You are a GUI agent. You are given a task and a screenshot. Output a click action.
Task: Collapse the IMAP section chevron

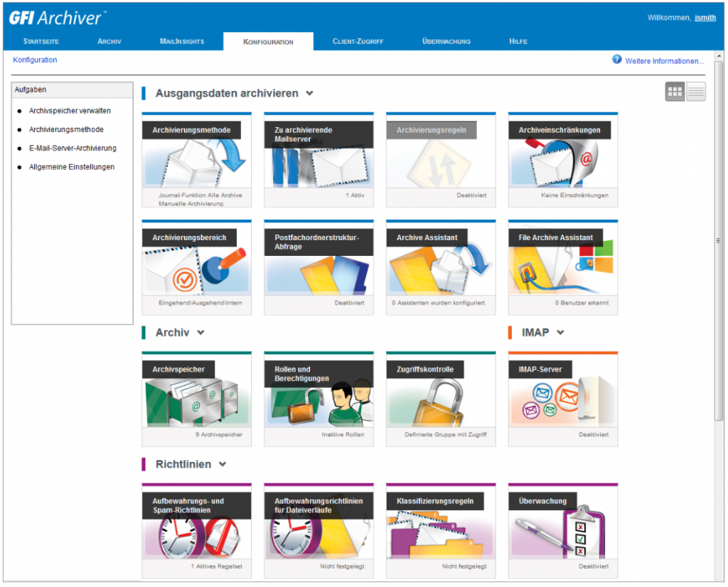pyautogui.click(x=560, y=333)
